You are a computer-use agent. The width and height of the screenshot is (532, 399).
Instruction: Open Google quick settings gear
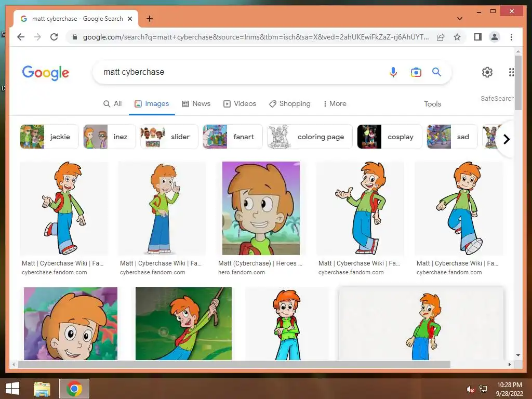pyautogui.click(x=487, y=72)
